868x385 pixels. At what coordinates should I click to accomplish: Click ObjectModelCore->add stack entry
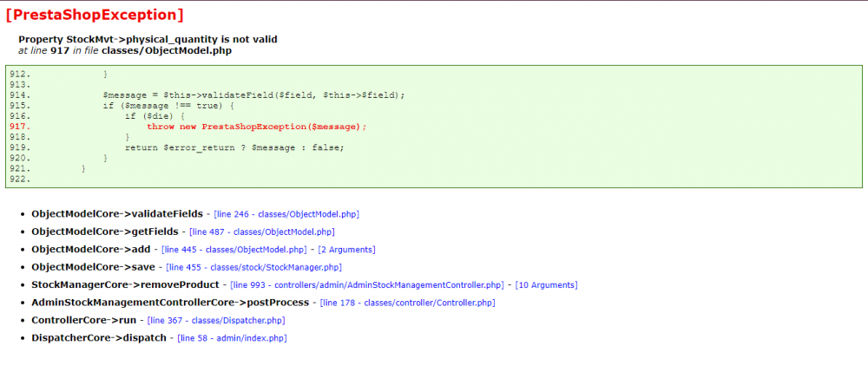point(91,250)
